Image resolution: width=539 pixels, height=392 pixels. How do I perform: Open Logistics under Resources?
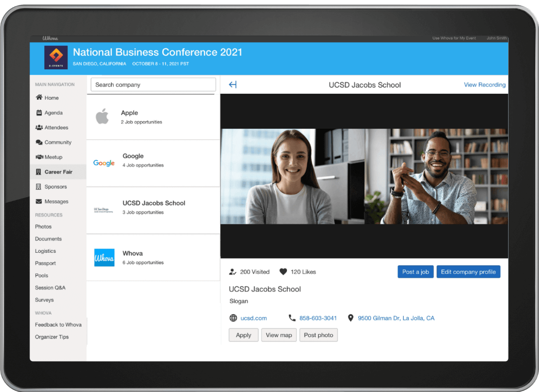[45, 251]
